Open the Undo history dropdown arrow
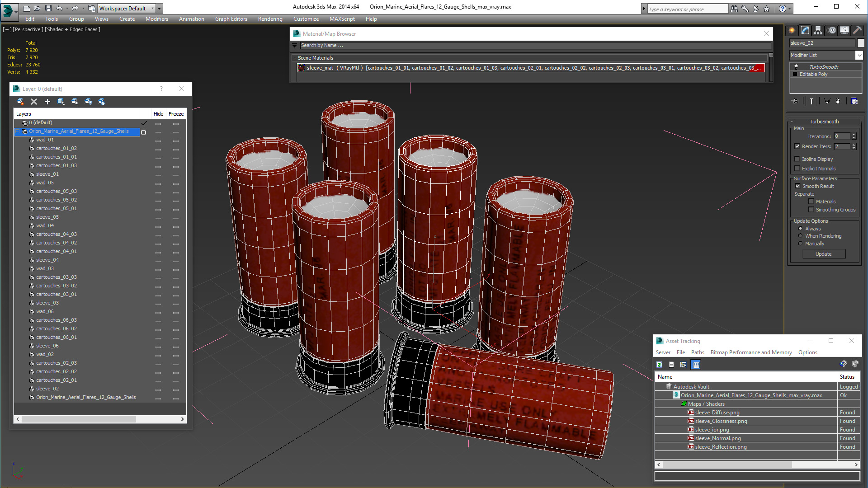868x488 pixels. point(66,8)
